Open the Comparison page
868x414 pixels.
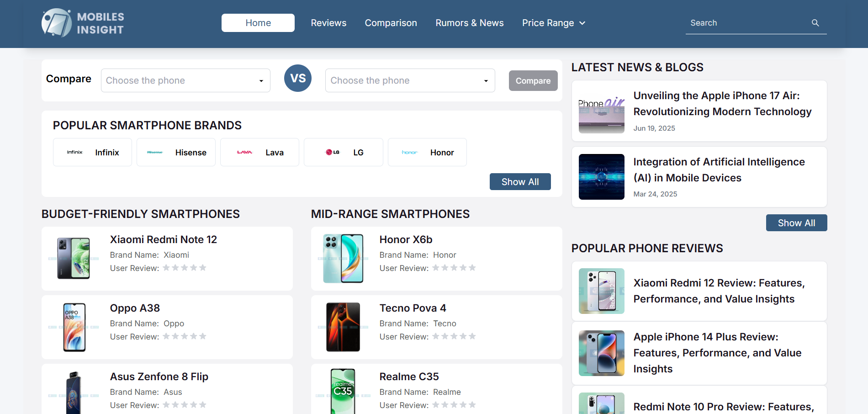point(391,23)
